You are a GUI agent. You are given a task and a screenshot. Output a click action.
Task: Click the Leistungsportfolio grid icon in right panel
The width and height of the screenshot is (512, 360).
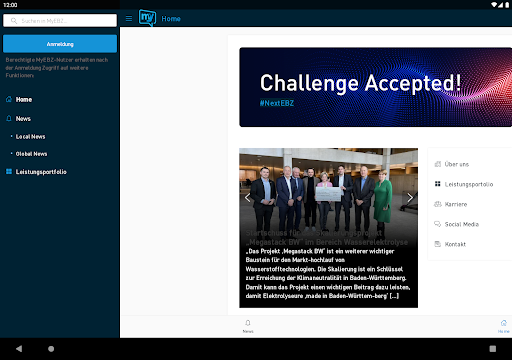coord(438,184)
